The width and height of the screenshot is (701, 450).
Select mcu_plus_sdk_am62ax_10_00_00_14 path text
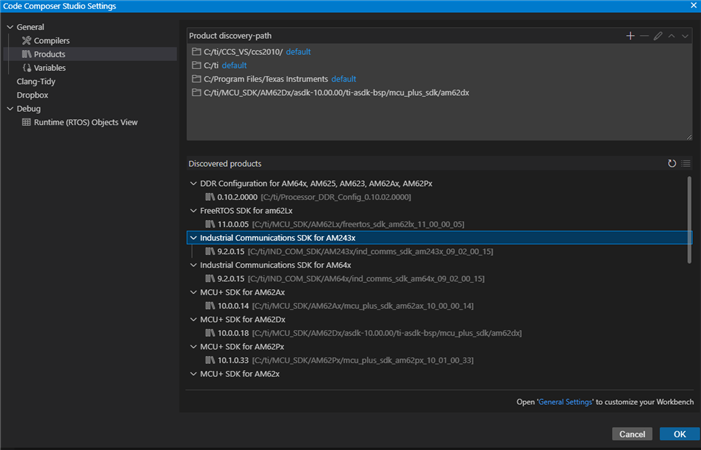pos(363,306)
